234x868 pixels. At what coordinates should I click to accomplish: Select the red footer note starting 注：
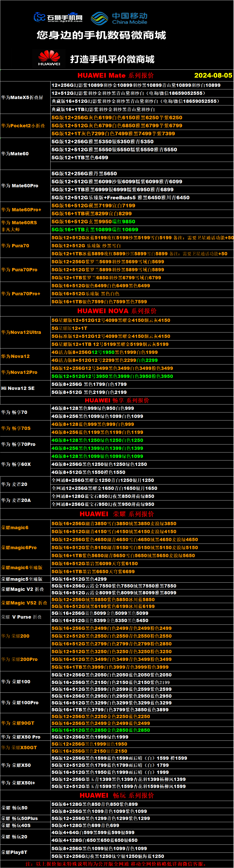click(117, 864)
